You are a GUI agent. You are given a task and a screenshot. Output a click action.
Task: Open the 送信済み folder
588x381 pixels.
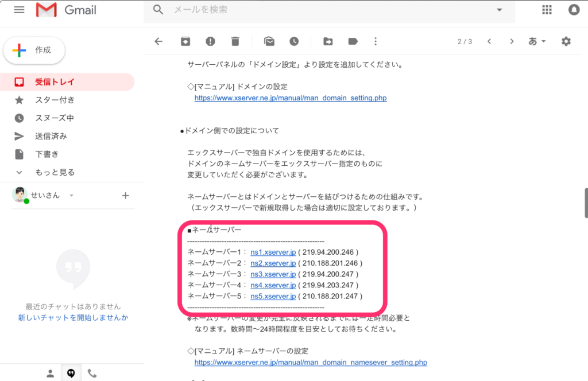point(51,136)
